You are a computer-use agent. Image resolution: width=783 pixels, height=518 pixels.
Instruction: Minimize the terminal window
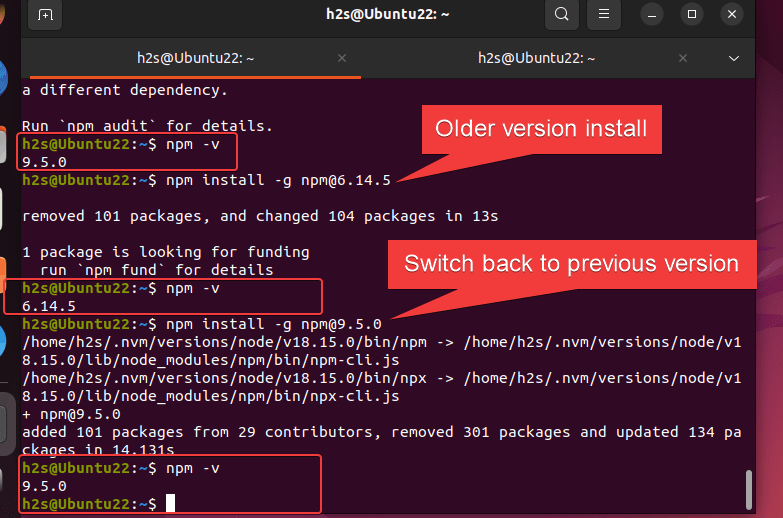[x=652, y=14]
